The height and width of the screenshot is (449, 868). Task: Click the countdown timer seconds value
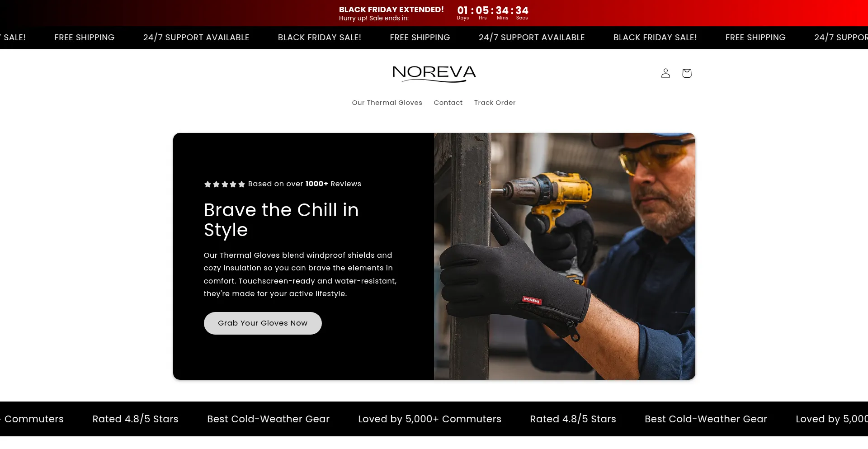pyautogui.click(x=522, y=10)
